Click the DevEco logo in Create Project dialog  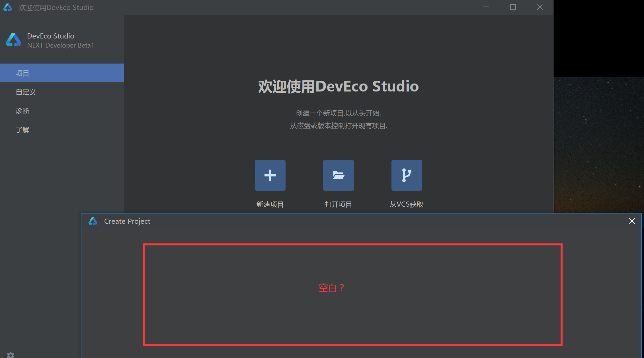coord(93,221)
